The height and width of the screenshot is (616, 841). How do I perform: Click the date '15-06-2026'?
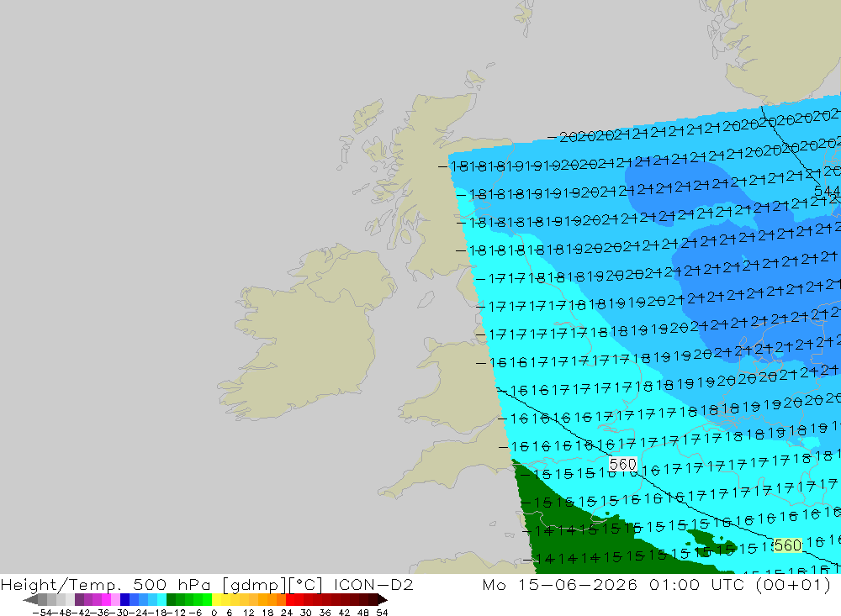coord(578,584)
